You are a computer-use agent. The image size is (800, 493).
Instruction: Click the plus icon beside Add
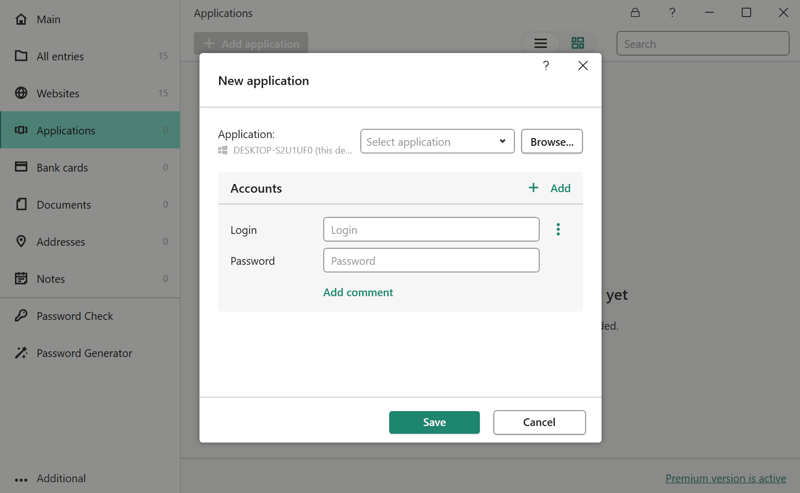pyautogui.click(x=533, y=188)
